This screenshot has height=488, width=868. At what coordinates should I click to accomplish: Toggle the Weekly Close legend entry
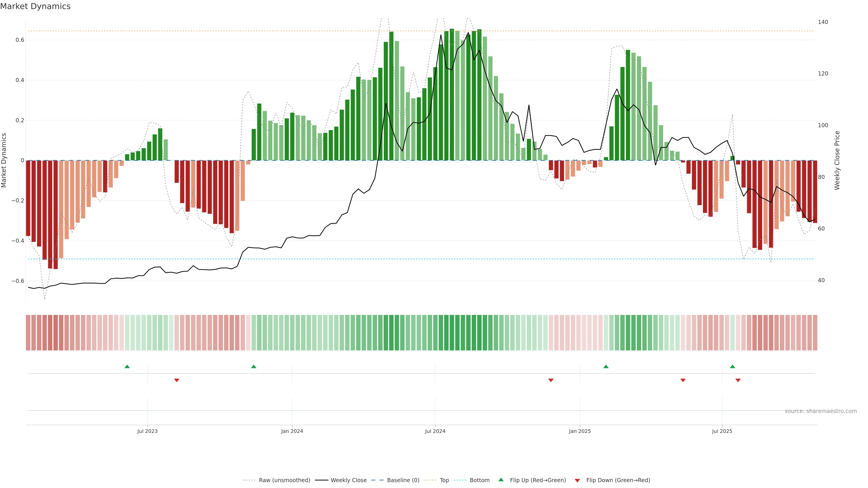click(348, 480)
